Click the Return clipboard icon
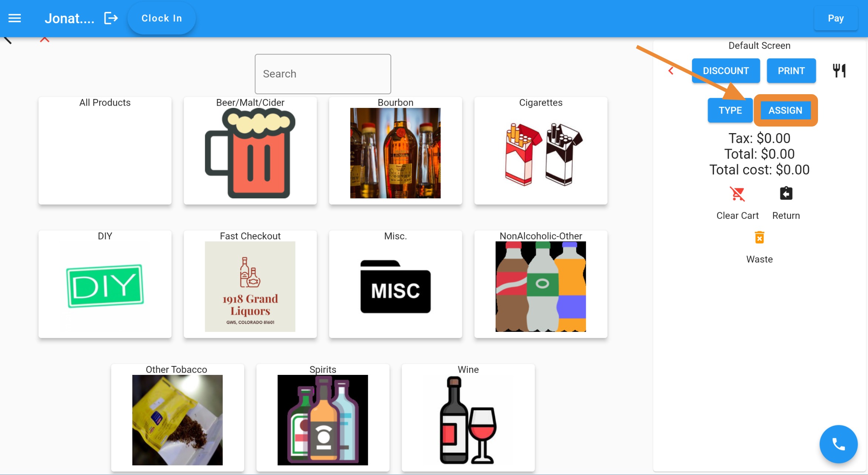Viewport: 868px width, 475px height. pyautogui.click(x=786, y=194)
